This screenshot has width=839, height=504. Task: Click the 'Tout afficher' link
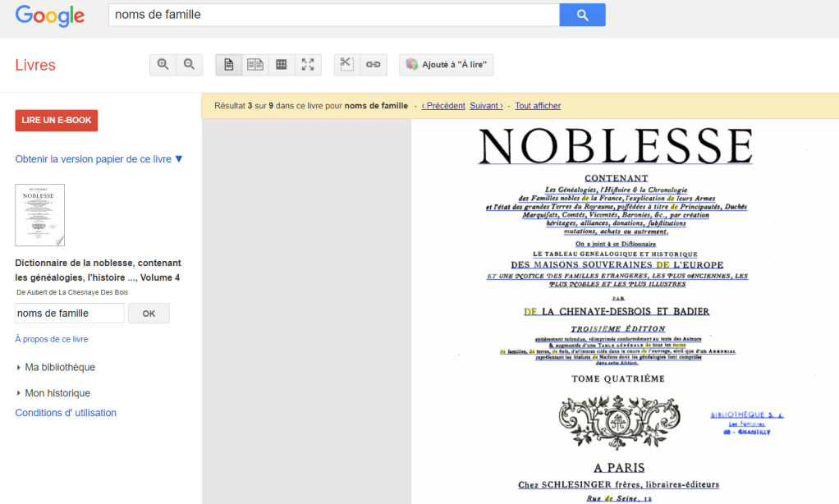[538, 106]
